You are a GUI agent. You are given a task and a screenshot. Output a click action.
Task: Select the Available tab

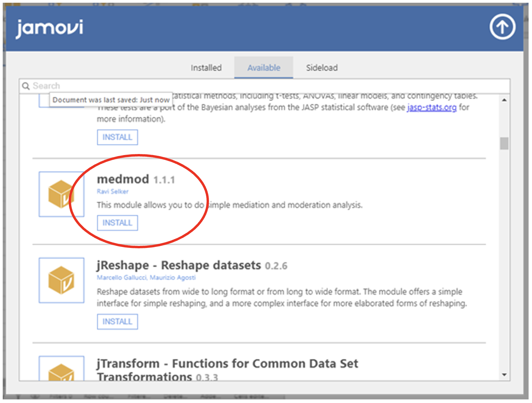click(264, 68)
